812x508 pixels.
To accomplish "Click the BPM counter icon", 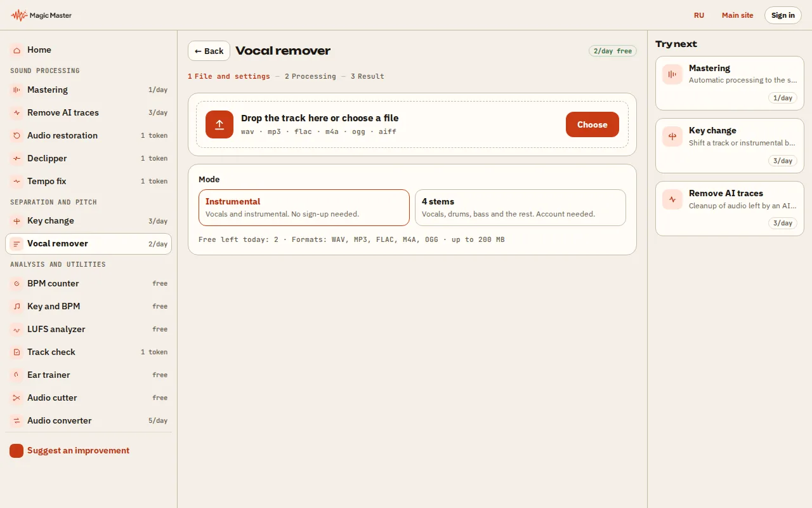I will (16, 284).
